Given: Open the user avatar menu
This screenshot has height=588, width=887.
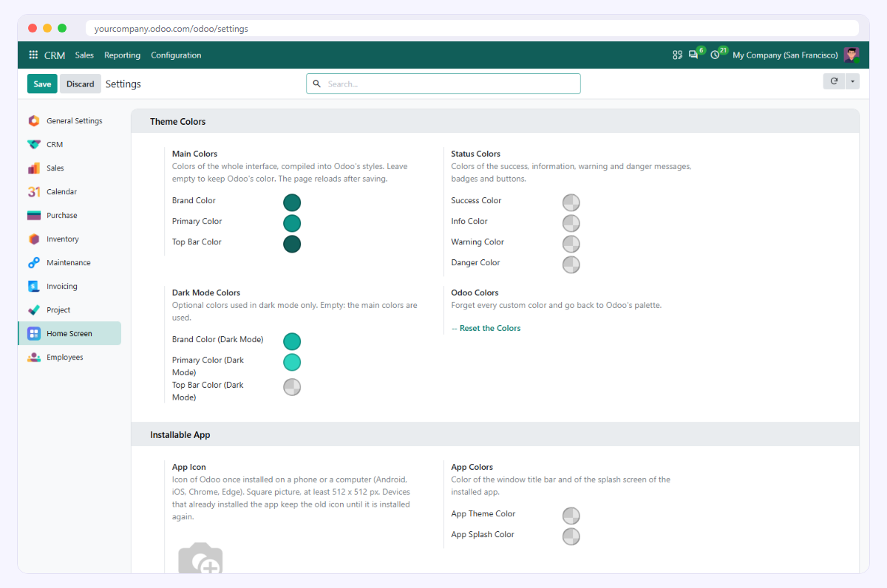Looking at the screenshot, I should coord(852,55).
